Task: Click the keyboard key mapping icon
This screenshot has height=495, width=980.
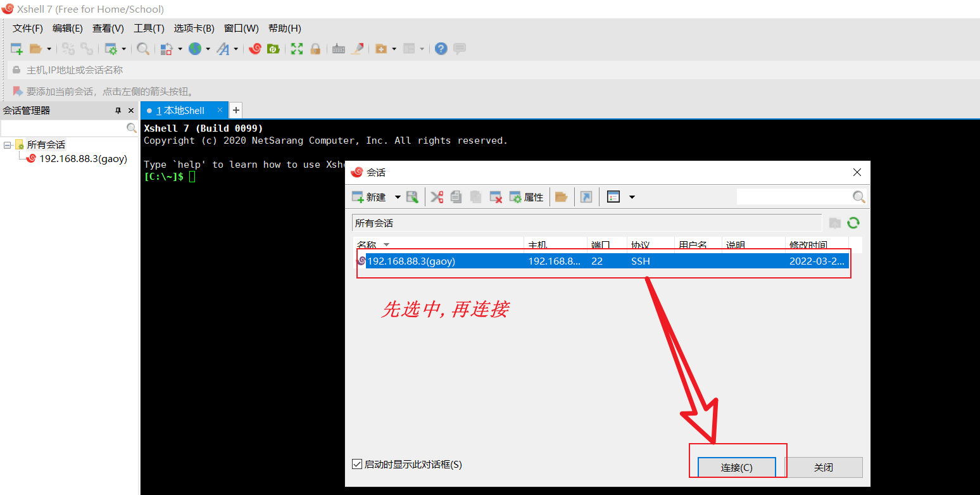Action: [339, 49]
